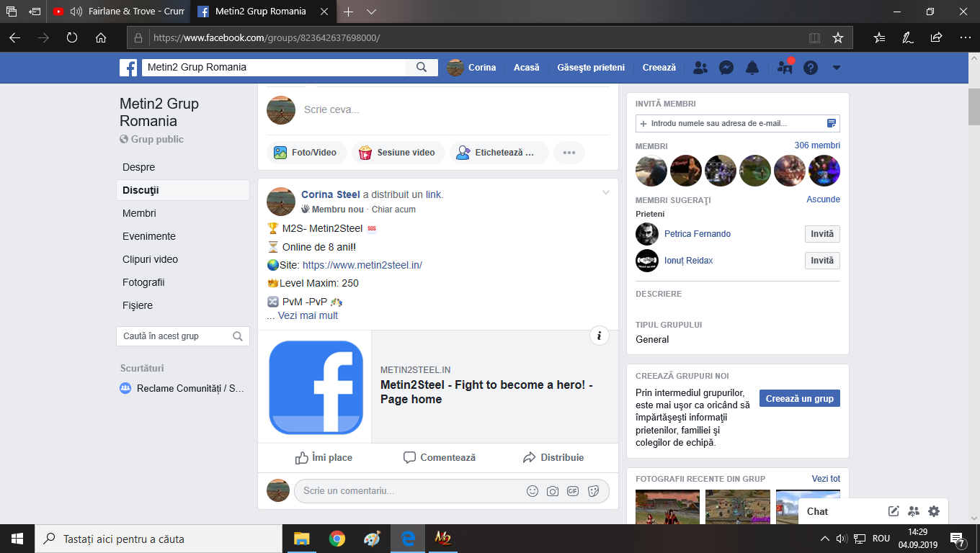Open Google Chrome from taskbar

tap(337, 539)
